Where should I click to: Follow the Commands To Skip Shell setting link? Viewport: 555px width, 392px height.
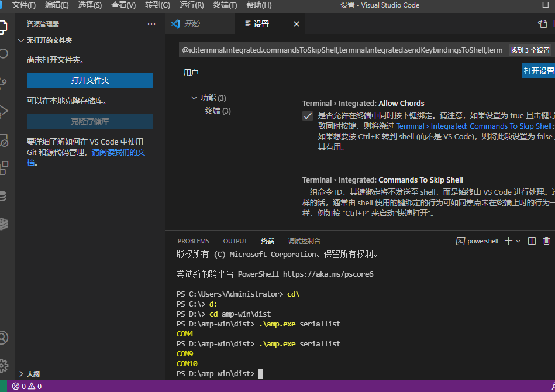474,126
